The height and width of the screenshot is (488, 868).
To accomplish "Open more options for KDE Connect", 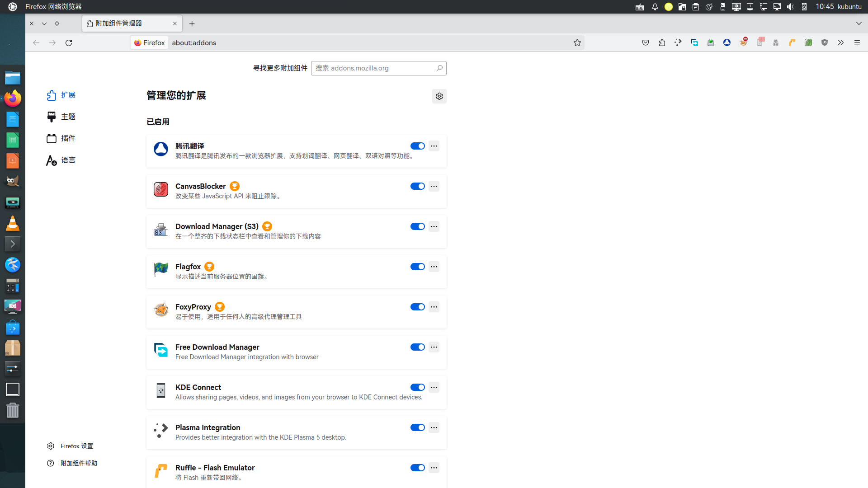I will pyautogui.click(x=434, y=387).
